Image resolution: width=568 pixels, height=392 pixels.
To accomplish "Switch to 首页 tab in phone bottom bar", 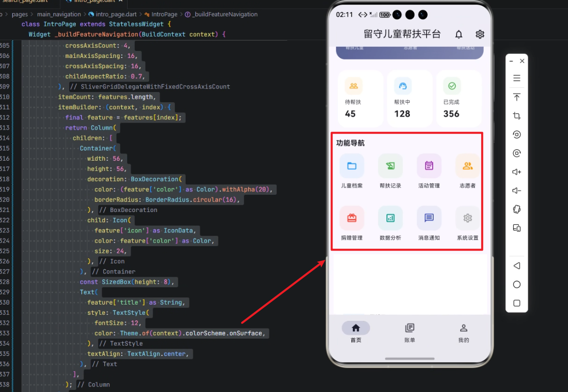I will tap(356, 333).
